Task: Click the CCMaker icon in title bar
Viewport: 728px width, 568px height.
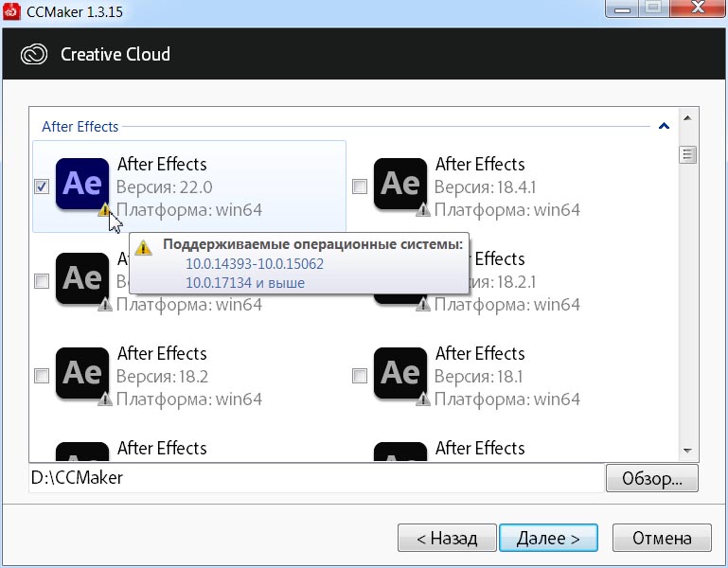Action: (13, 11)
